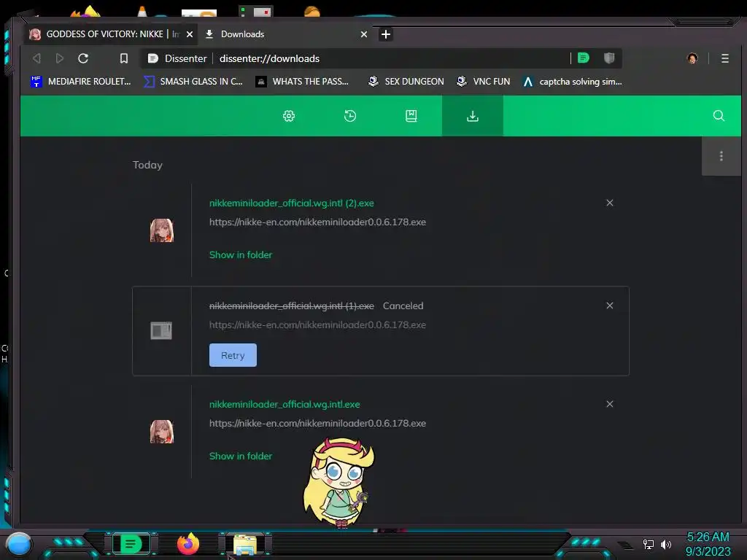Open Settings gear in green bar

tap(289, 116)
